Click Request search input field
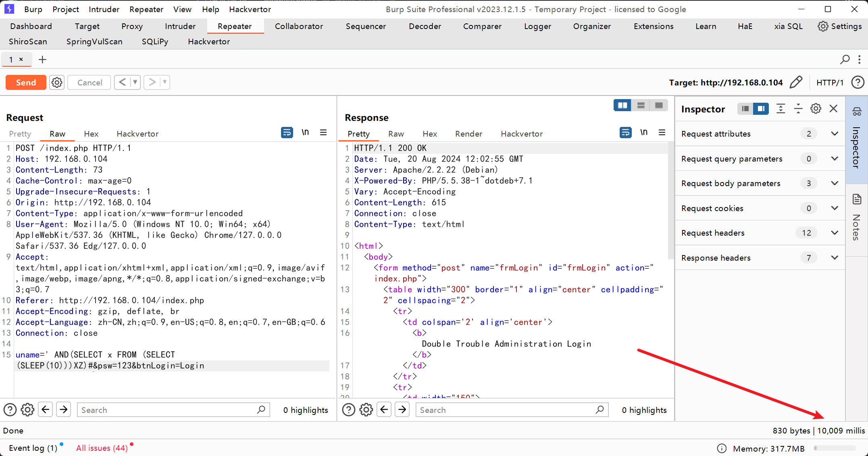This screenshot has height=456, width=868. [x=173, y=410]
